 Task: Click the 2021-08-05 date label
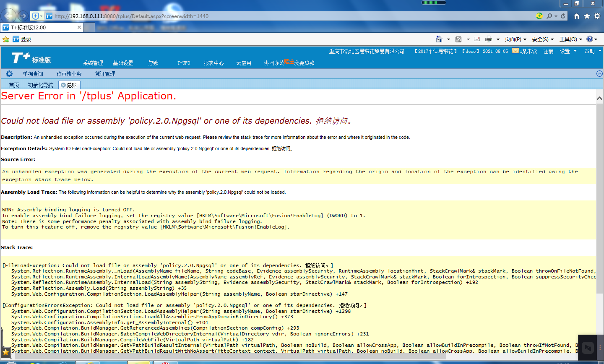[x=495, y=51]
